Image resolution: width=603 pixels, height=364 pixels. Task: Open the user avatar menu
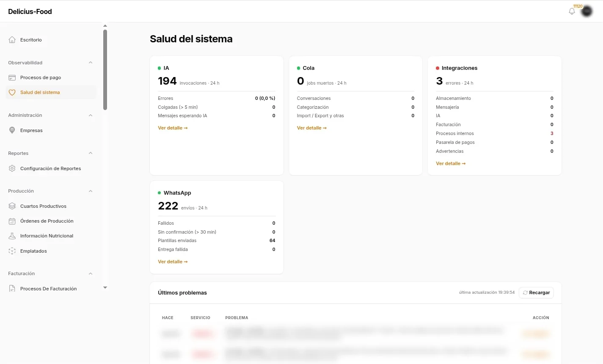[x=586, y=11]
